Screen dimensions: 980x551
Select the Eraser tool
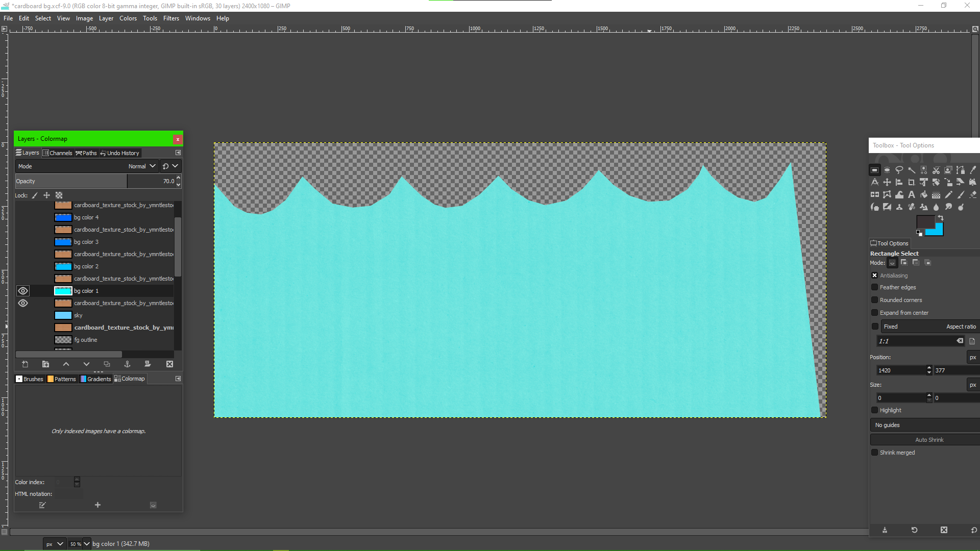pyautogui.click(x=973, y=195)
